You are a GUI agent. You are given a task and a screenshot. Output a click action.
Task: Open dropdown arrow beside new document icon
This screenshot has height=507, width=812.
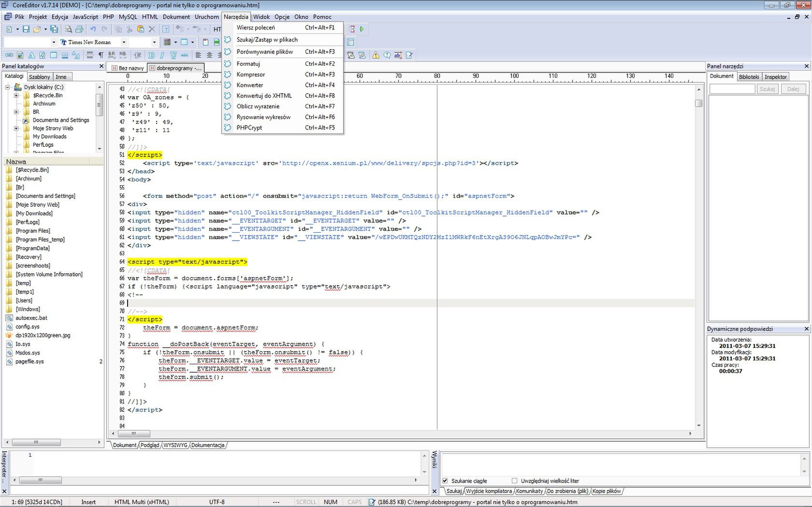coord(17,30)
